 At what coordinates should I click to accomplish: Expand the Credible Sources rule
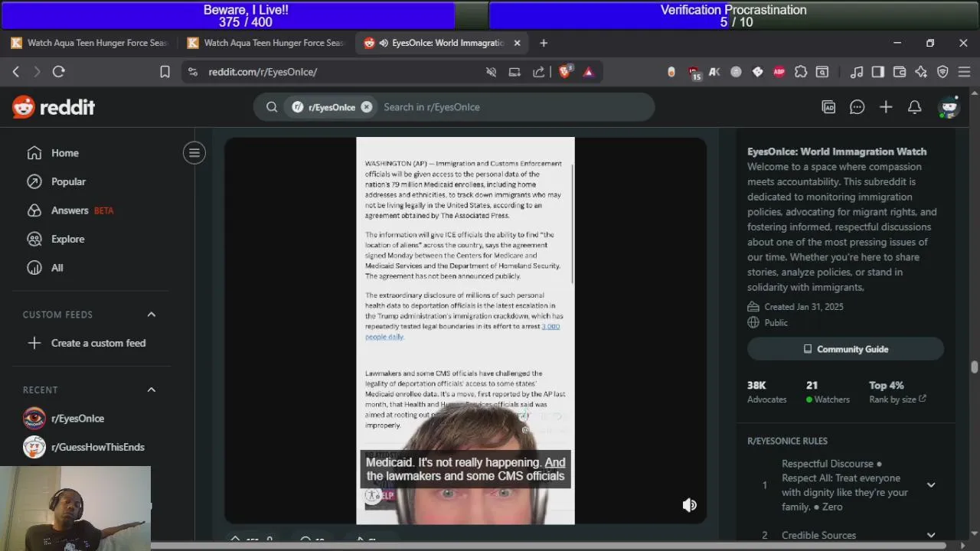931,536
